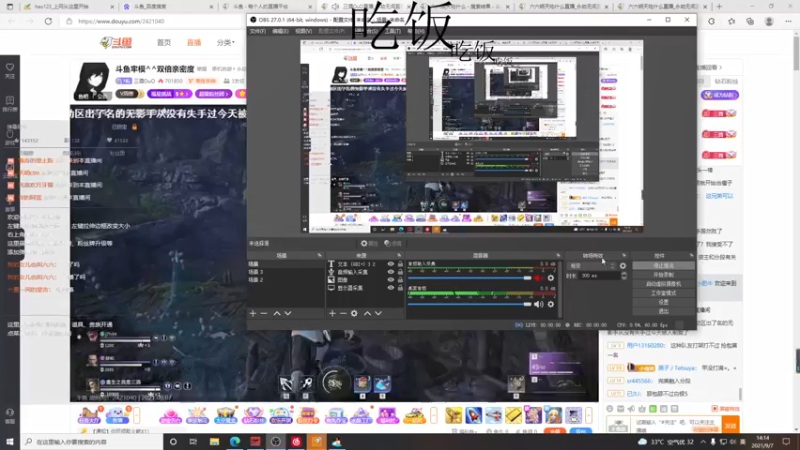
Task: Open the ranking icon in Douyu left sidebar
Action: click(10, 103)
